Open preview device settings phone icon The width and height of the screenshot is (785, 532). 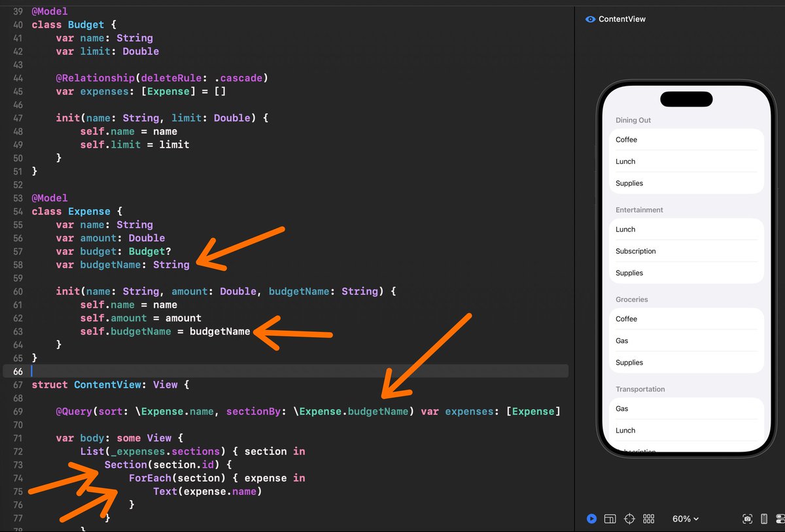764,519
